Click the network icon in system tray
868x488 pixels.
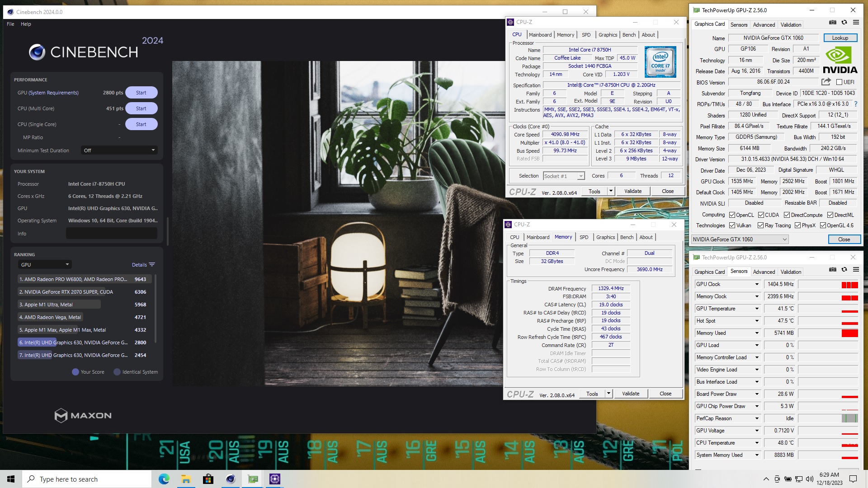click(799, 479)
